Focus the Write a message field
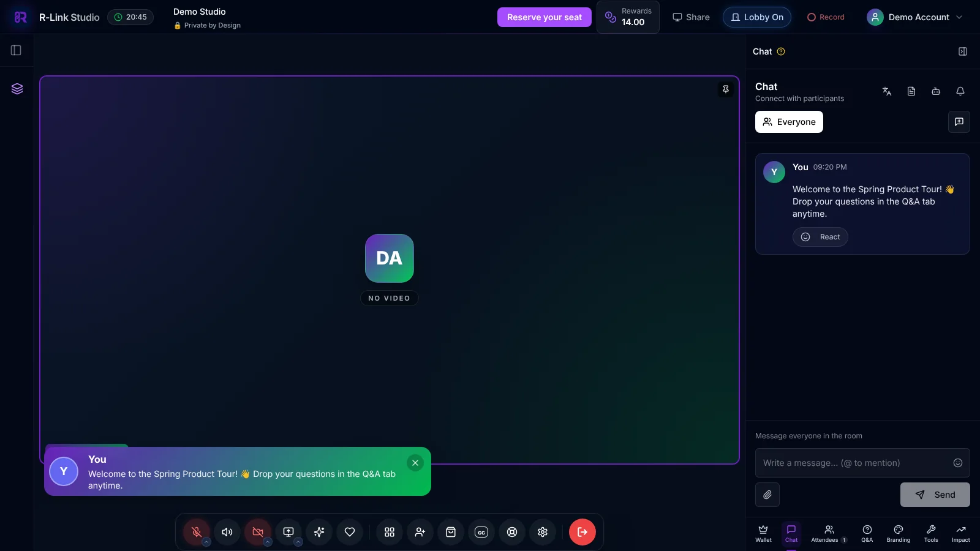The image size is (980, 551). [x=862, y=463]
